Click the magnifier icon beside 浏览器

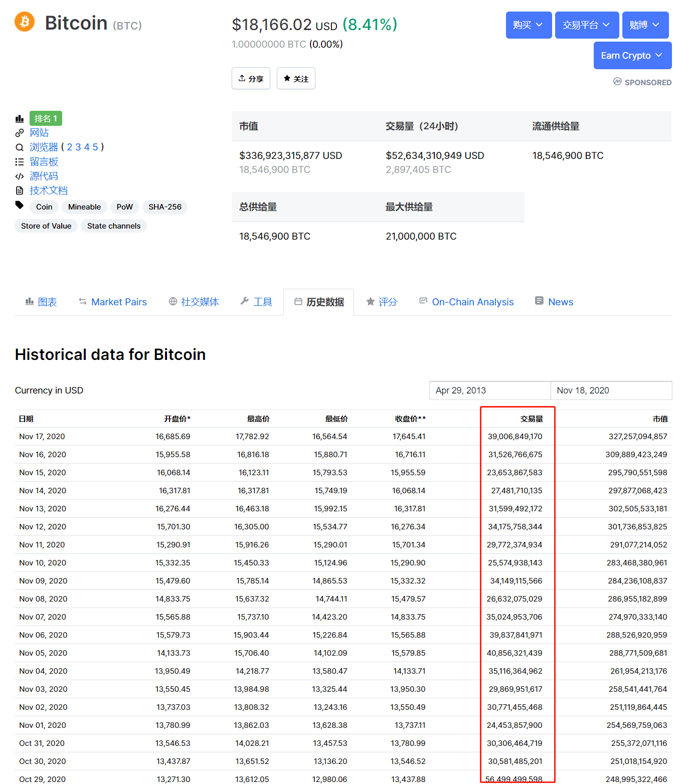tap(20, 147)
